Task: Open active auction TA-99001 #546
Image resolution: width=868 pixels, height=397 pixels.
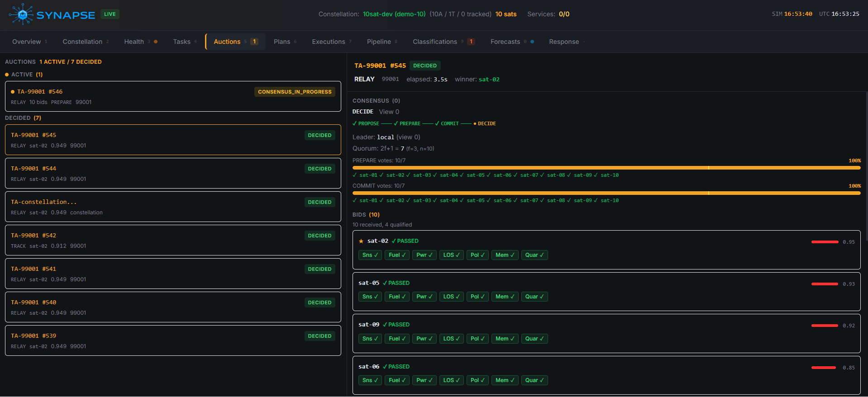Action: 173,96
